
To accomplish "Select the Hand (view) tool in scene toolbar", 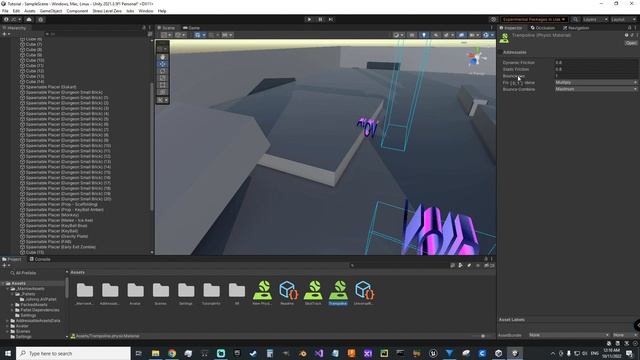I will click(x=162, y=57).
